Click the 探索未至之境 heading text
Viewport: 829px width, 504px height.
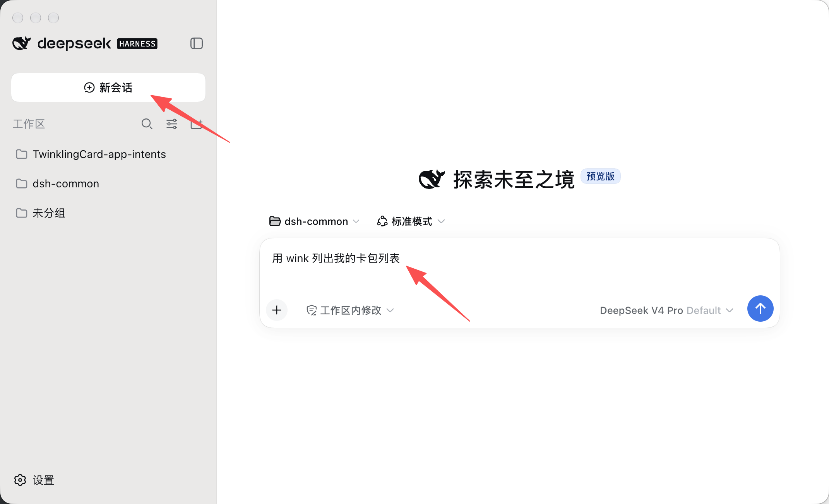tap(514, 180)
